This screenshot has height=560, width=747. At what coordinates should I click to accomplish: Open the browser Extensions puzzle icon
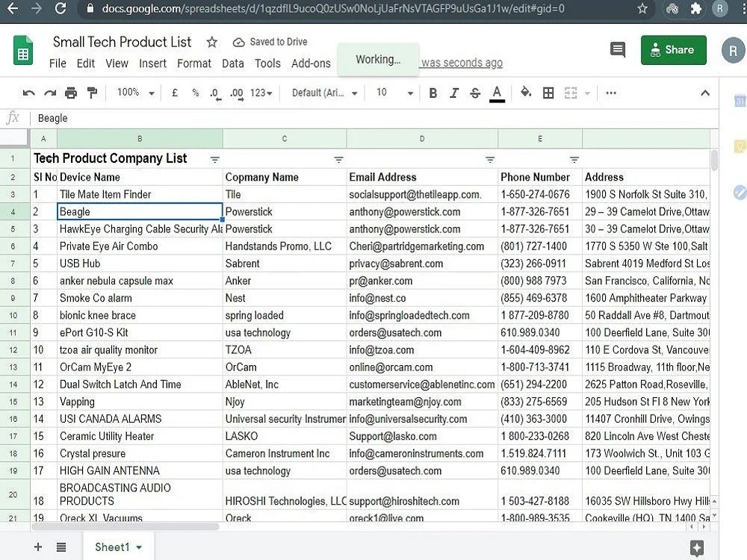[x=696, y=8]
